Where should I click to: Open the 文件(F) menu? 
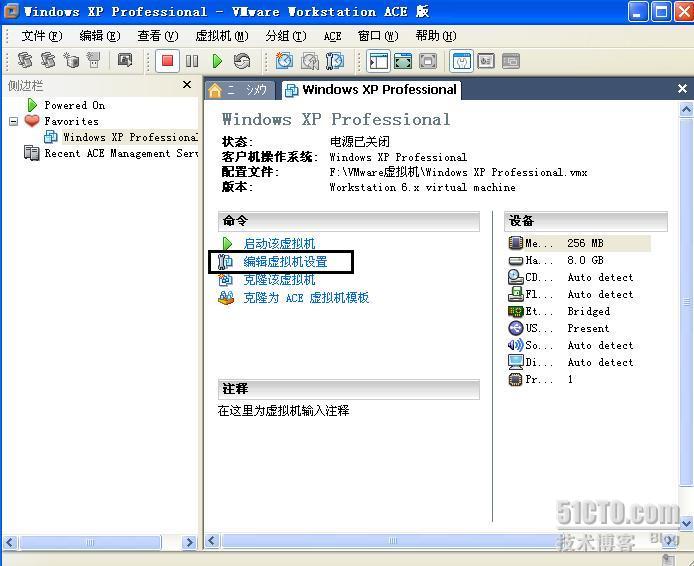[42, 36]
